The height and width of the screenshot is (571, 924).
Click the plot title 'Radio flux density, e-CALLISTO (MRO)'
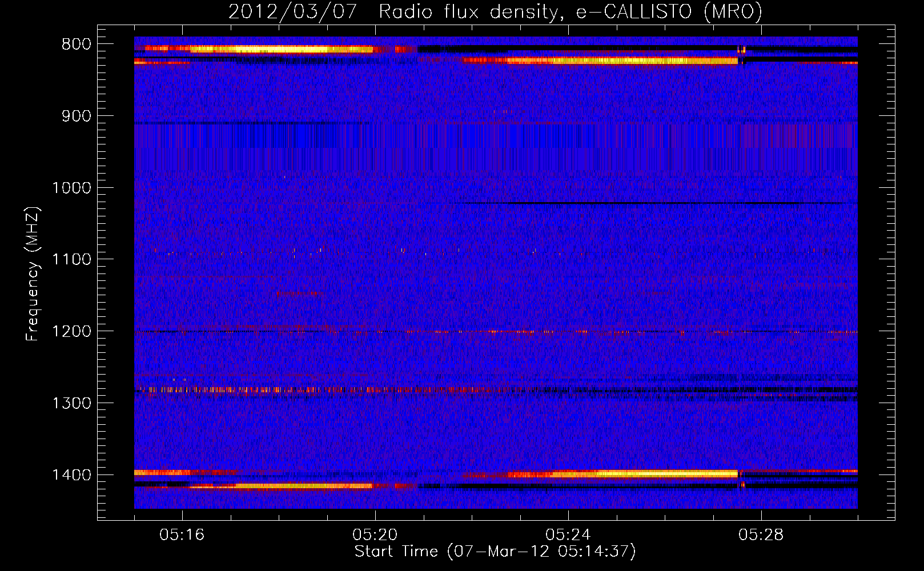click(x=571, y=11)
